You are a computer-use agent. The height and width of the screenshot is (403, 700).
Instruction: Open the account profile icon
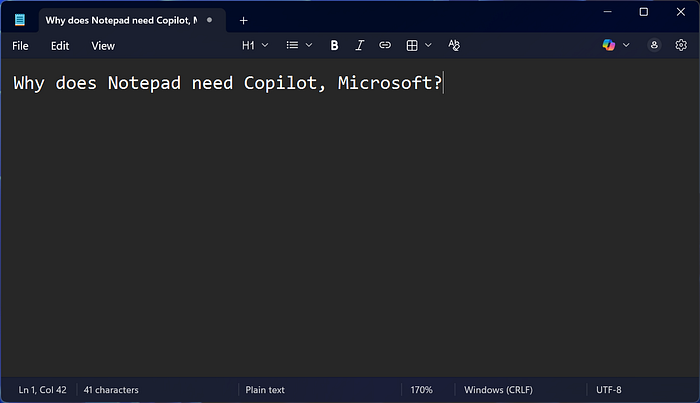(654, 45)
